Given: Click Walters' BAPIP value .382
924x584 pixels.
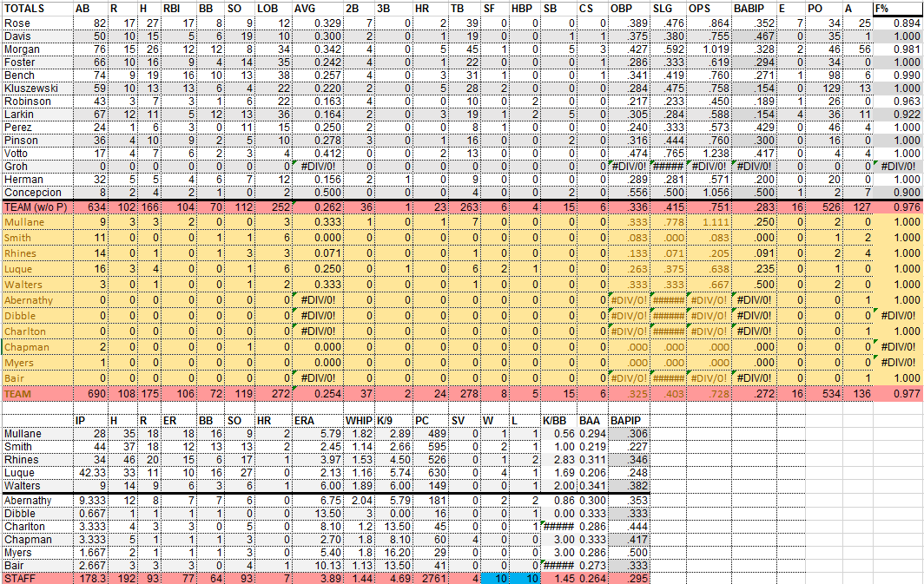Looking at the screenshot, I should 630,486.
